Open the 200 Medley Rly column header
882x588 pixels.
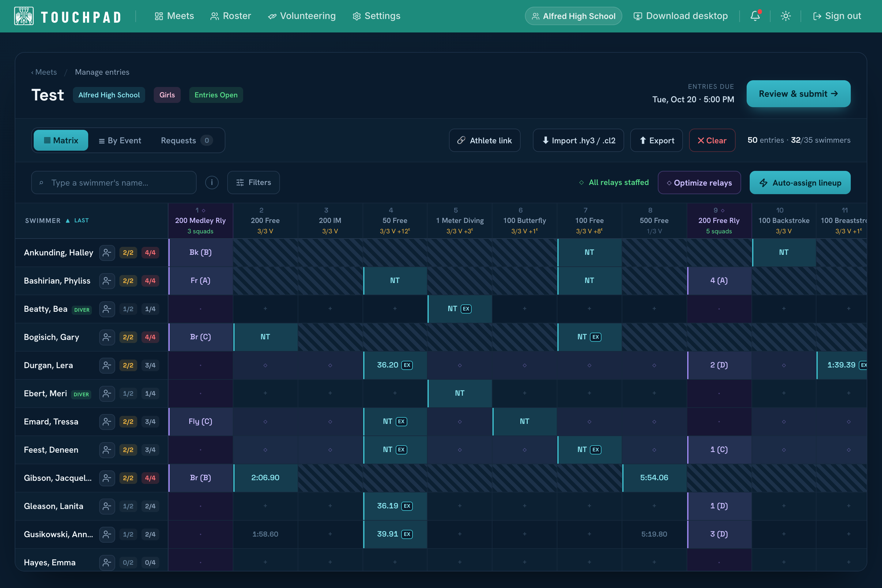point(201,221)
